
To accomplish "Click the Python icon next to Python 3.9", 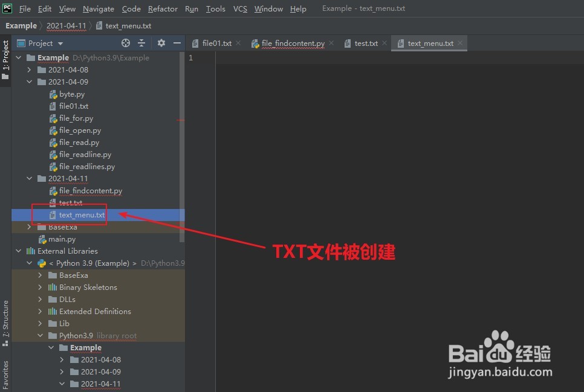I will (42, 263).
